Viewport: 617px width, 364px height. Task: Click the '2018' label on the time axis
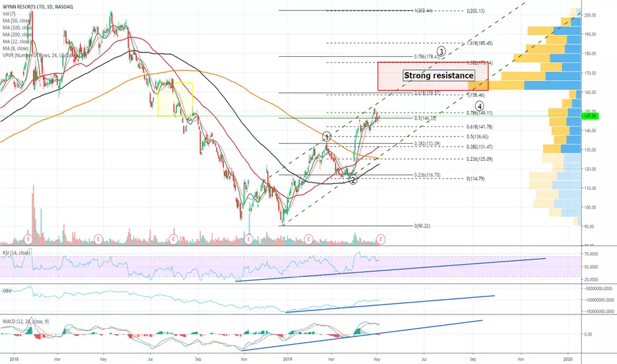(x=14, y=359)
